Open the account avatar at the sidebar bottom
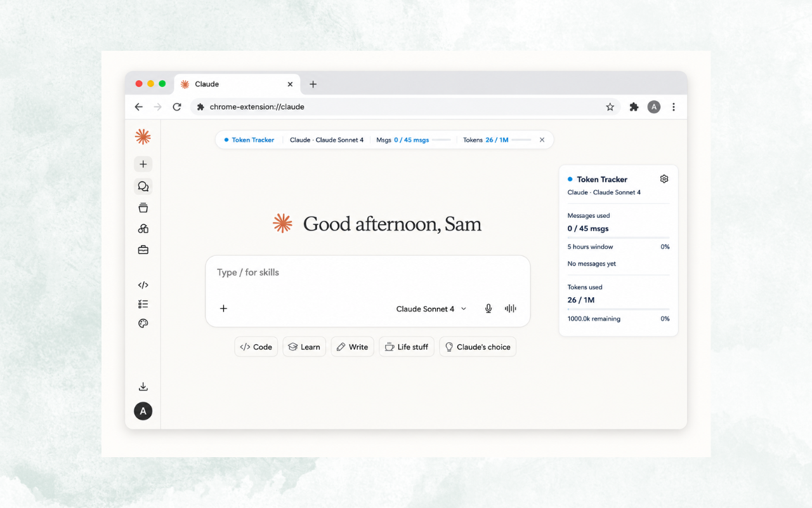 (x=143, y=411)
